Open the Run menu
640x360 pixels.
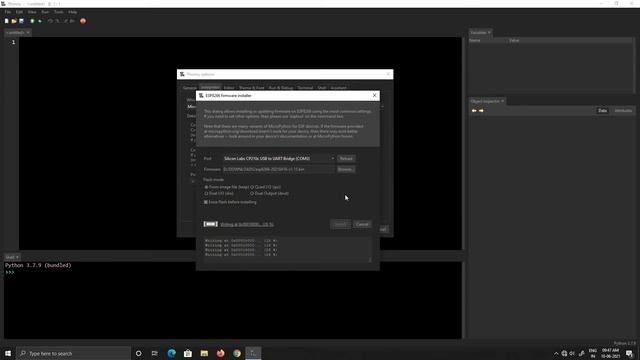45,12
